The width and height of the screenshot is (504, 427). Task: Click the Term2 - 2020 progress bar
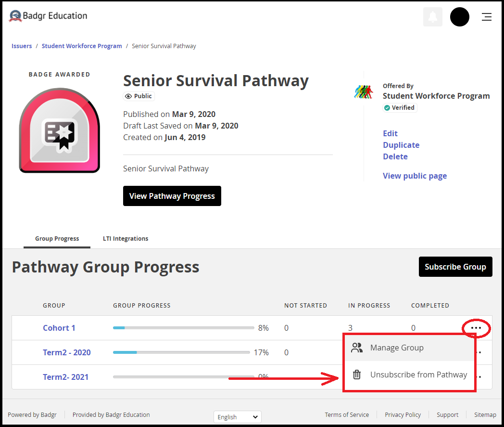(181, 352)
